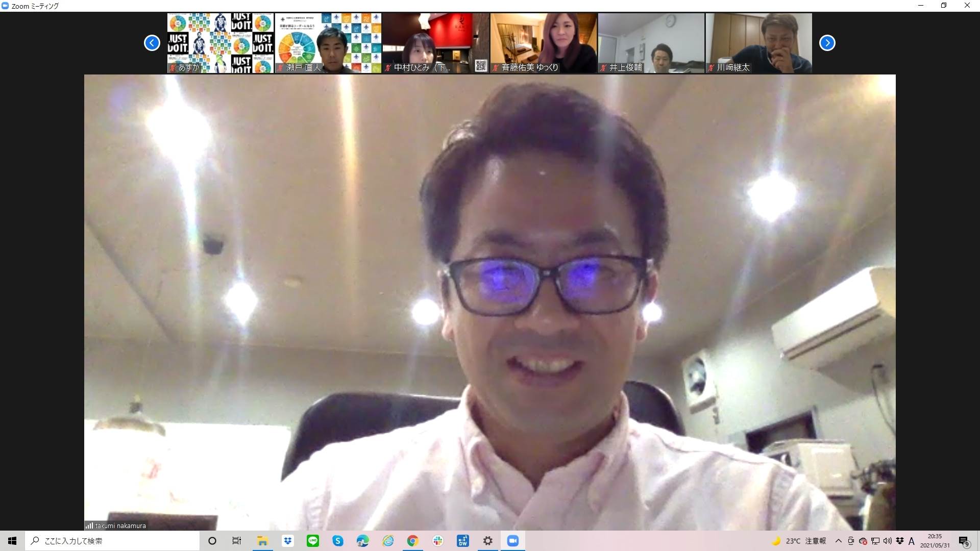Click muted mic icon on 川﨑継太 tile
The height and width of the screenshot is (551, 980).
(x=712, y=67)
